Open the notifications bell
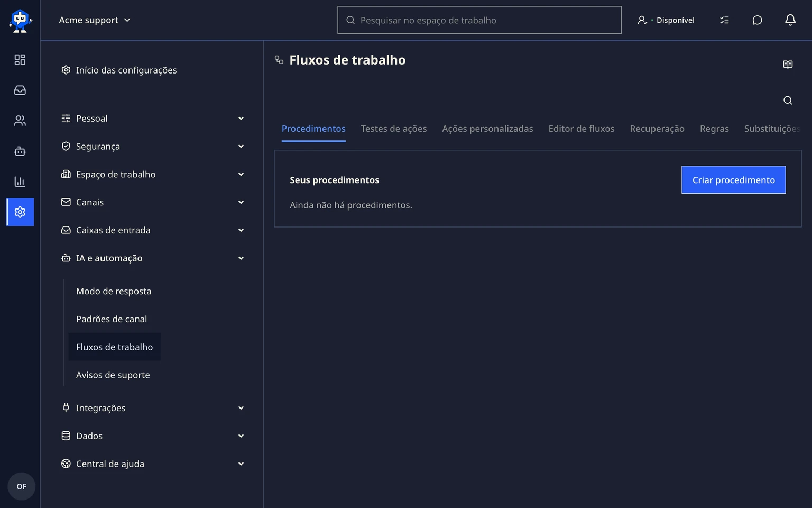 [x=790, y=20]
